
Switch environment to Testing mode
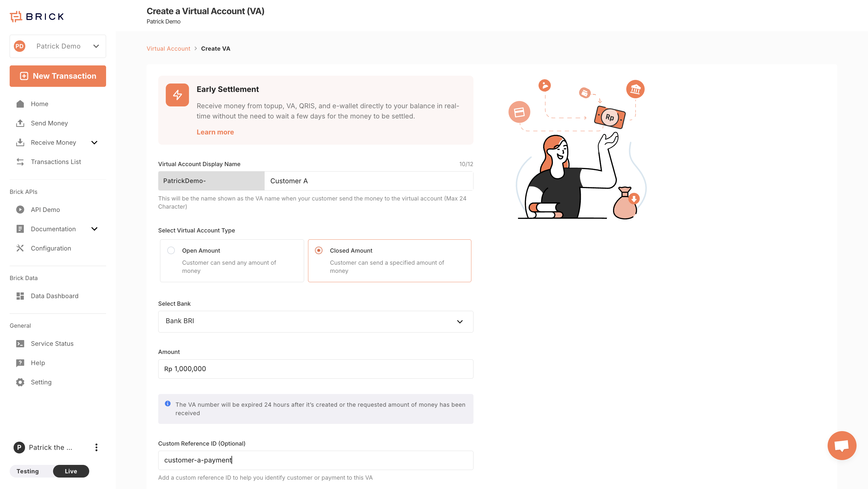point(28,471)
